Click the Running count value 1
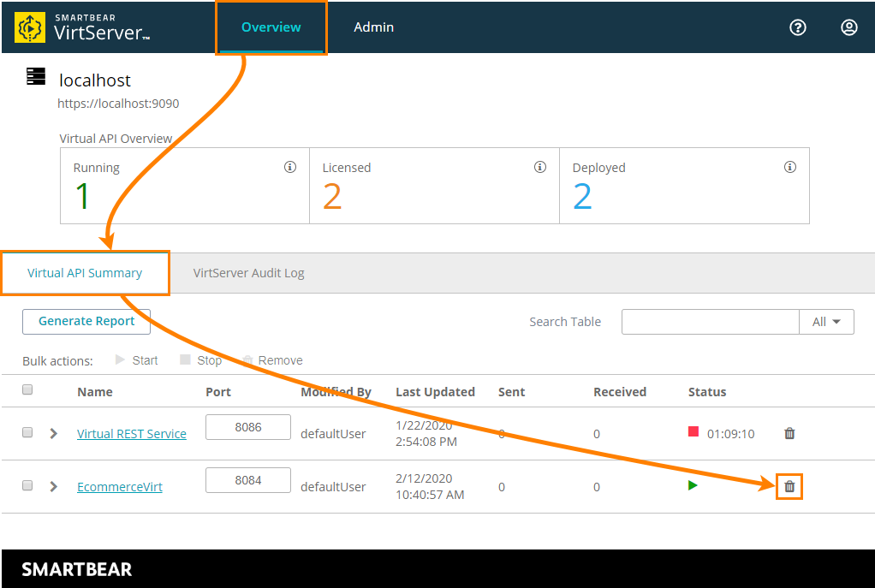The height and width of the screenshot is (588, 875). coord(82,196)
